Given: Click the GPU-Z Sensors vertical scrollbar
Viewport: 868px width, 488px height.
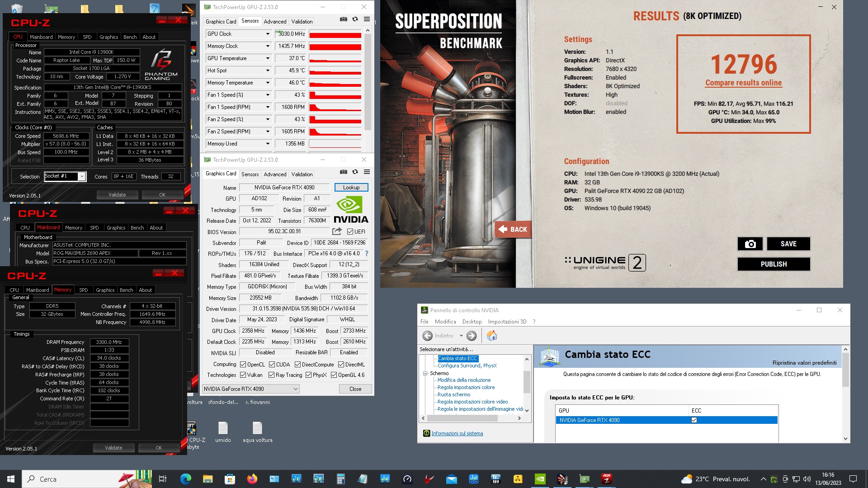Looking at the screenshot, I should coord(368,82).
